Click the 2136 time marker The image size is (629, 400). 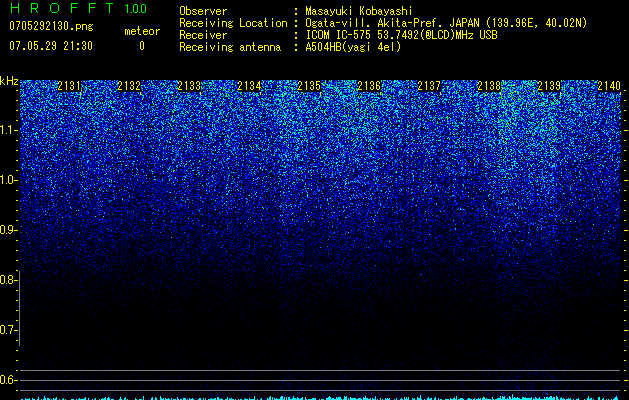[369, 86]
